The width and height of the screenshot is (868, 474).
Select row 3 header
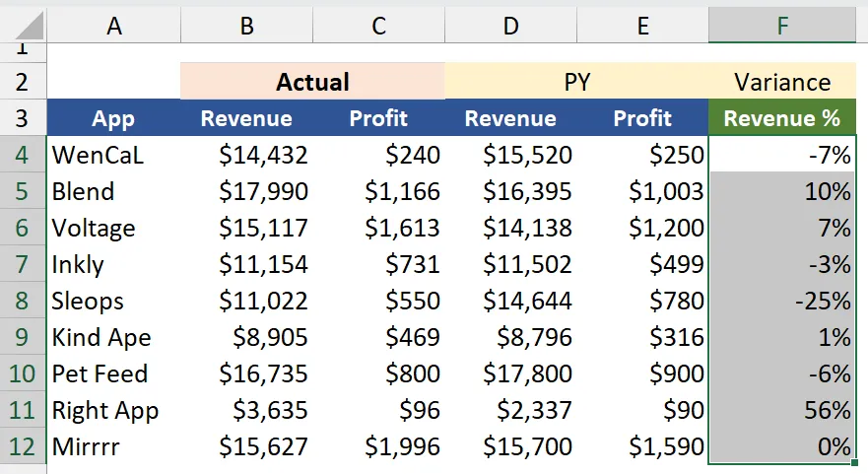(22, 118)
